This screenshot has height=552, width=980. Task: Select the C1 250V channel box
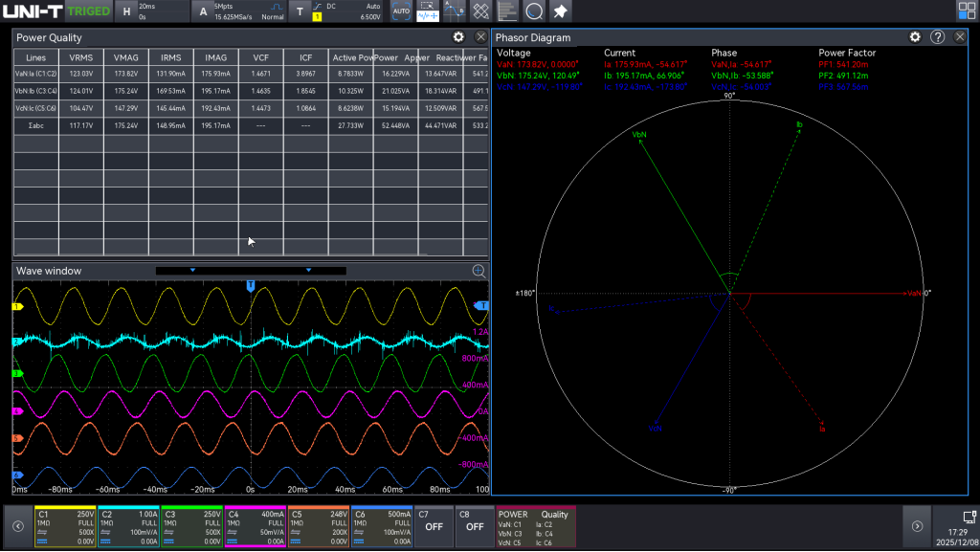pos(65,526)
